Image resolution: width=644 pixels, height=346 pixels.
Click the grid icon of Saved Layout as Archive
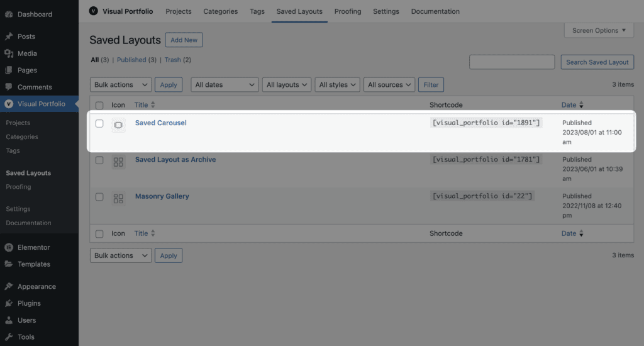(x=118, y=162)
